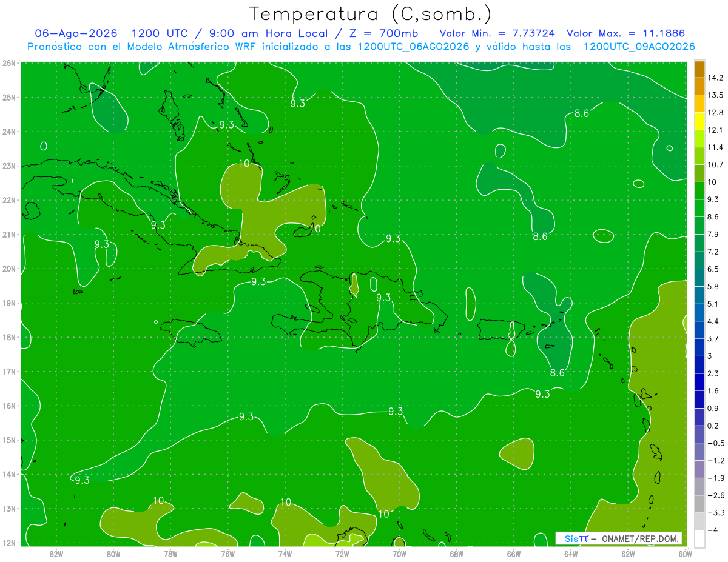The height and width of the screenshot is (562, 728).
Task: Click the "62W" longitude label
Action: [628, 553]
